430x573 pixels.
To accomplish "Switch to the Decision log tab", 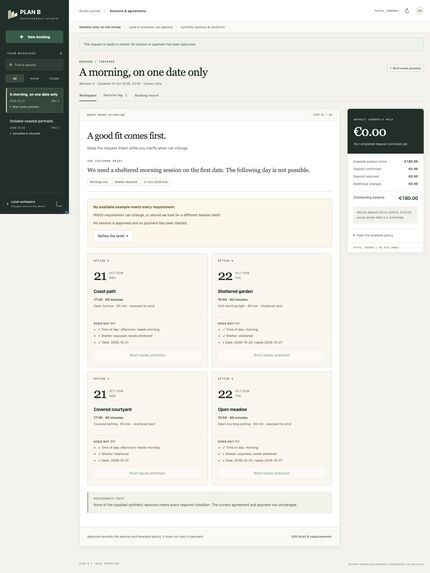I will [115, 95].
